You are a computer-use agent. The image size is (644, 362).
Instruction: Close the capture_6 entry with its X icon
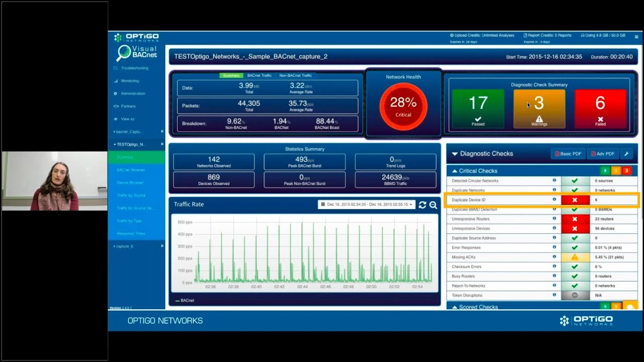pyautogui.click(x=162, y=246)
